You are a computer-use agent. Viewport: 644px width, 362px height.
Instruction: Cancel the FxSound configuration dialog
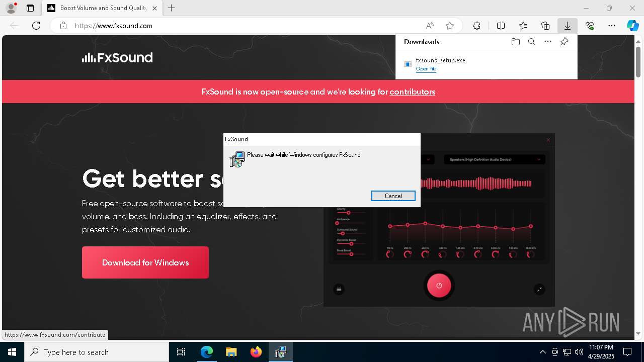pos(393,196)
